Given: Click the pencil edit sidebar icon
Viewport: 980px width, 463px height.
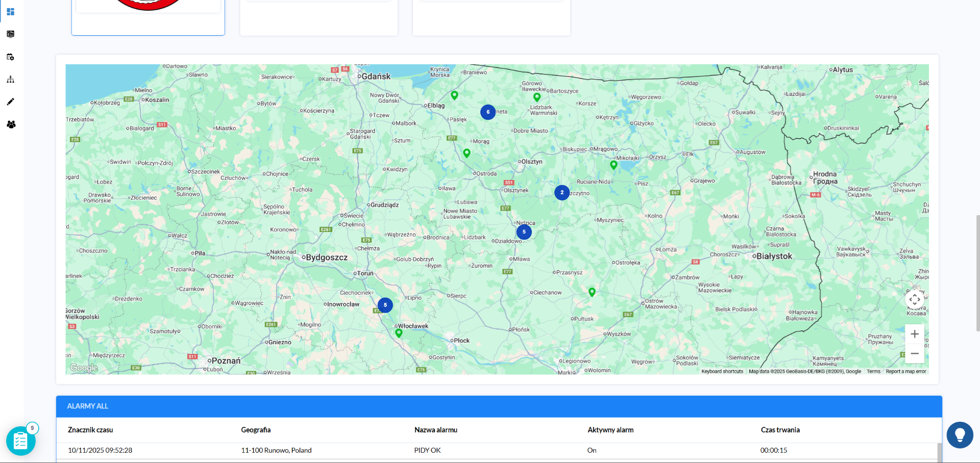Looking at the screenshot, I should click(x=10, y=101).
